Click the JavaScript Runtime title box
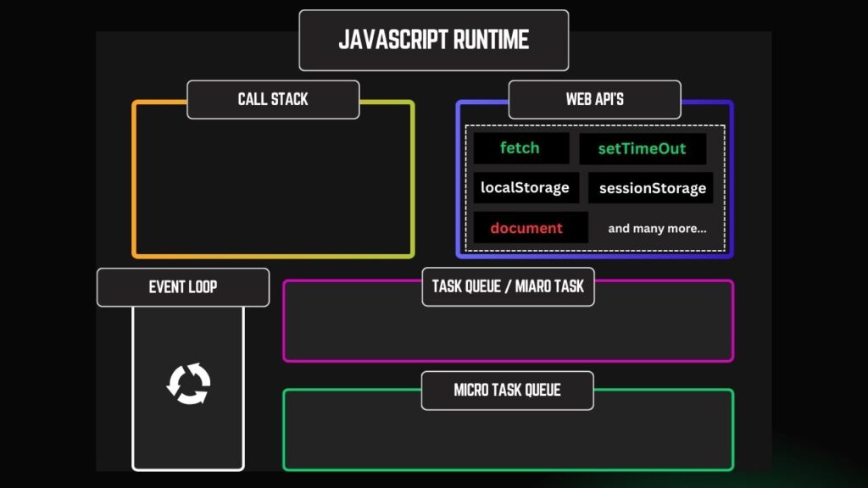The image size is (868, 488). [433, 40]
